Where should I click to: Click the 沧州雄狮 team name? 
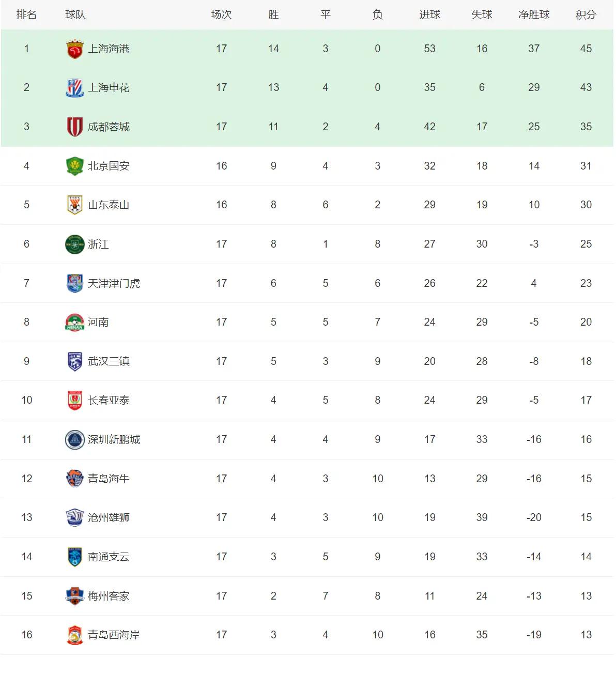point(109,517)
